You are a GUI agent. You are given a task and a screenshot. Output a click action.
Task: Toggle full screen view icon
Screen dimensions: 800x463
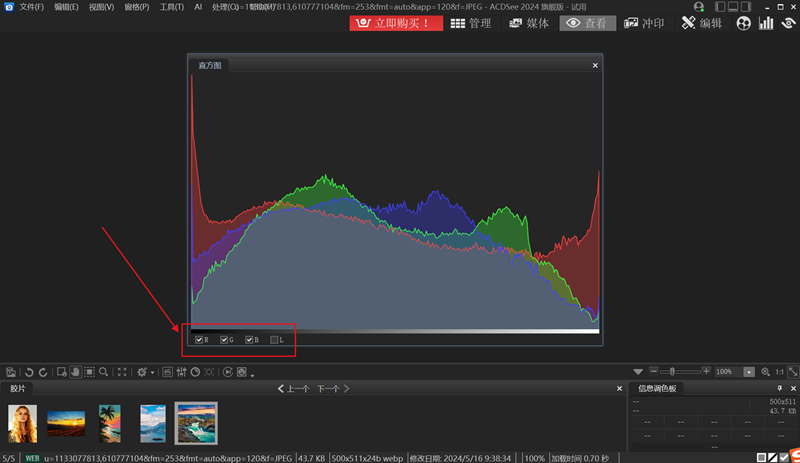[122, 372]
